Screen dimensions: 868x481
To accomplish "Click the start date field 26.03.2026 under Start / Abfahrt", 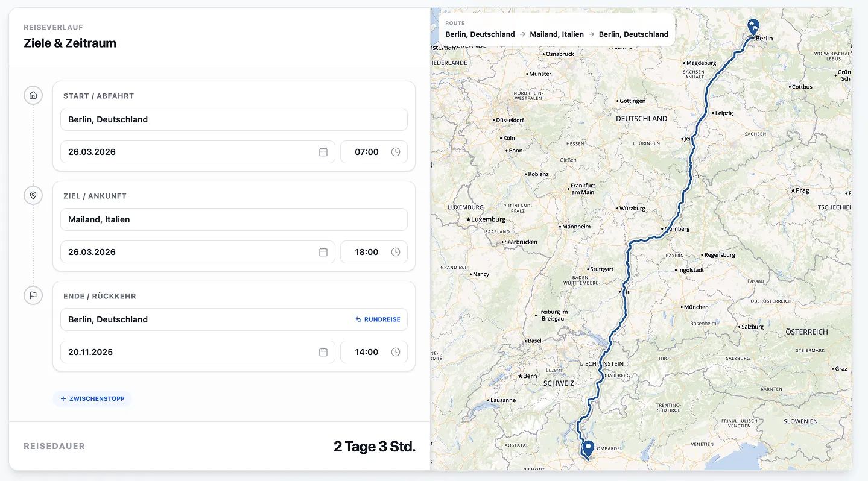I will pos(198,152).
